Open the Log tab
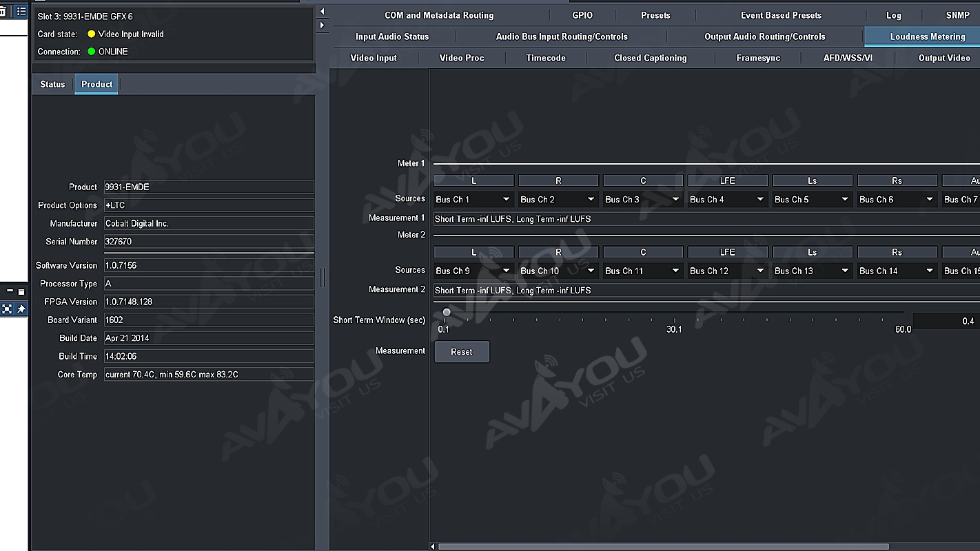This screenshot has height=551, width=980. [894, 15]
